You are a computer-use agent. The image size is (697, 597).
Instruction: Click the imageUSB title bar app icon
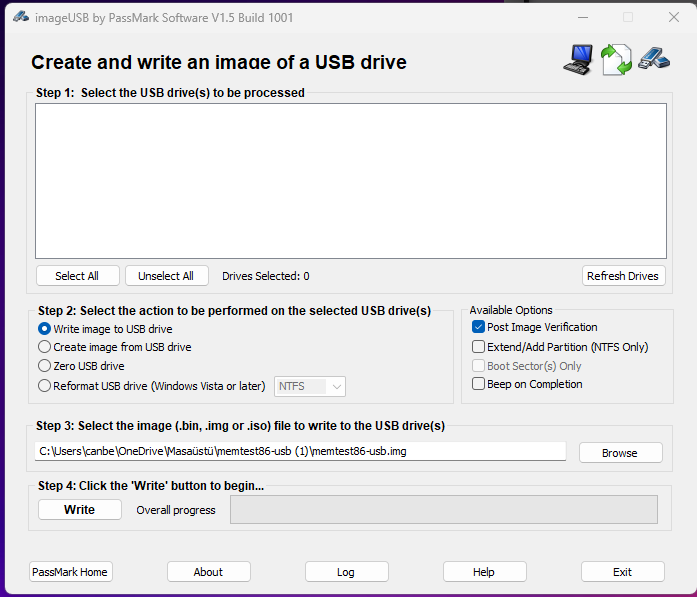click(21, 17)
